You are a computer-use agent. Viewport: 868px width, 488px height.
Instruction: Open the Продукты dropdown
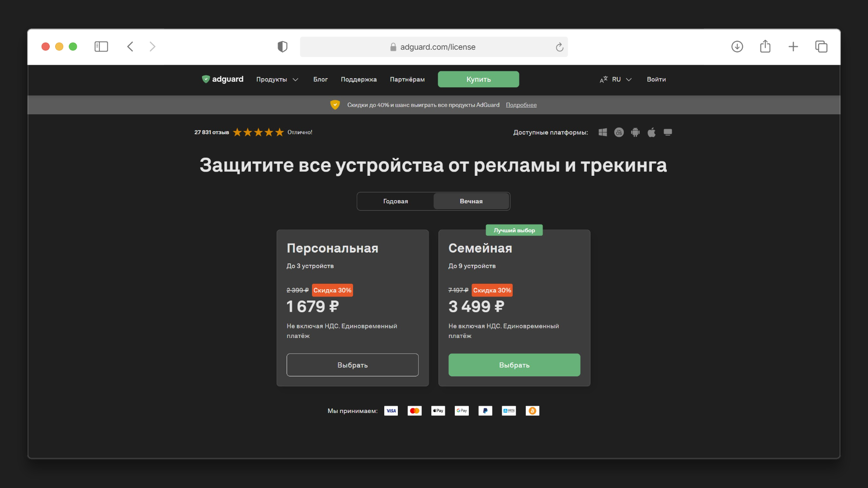[x=277, y=79]
